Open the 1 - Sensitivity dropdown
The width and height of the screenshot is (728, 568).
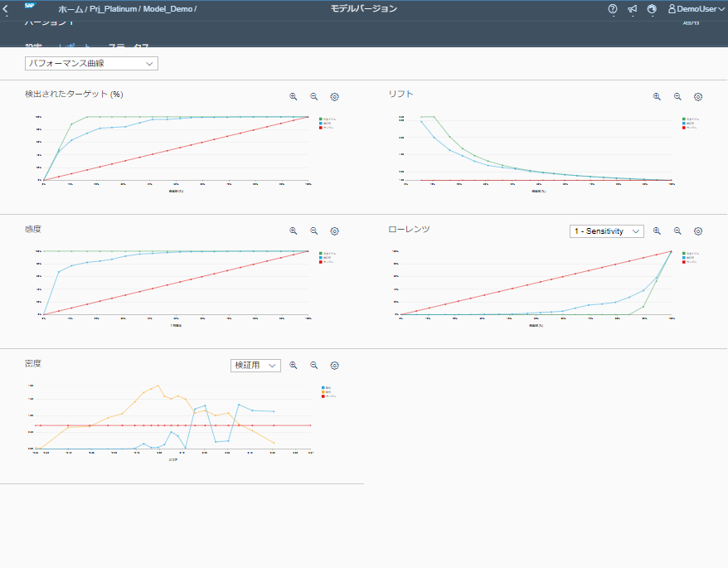click(x=606, y=231)
